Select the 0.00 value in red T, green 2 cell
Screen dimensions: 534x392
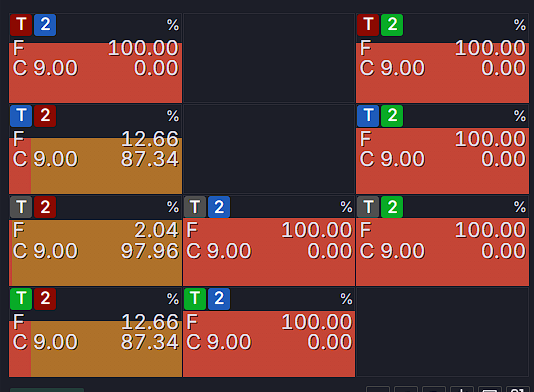point(503,68)
